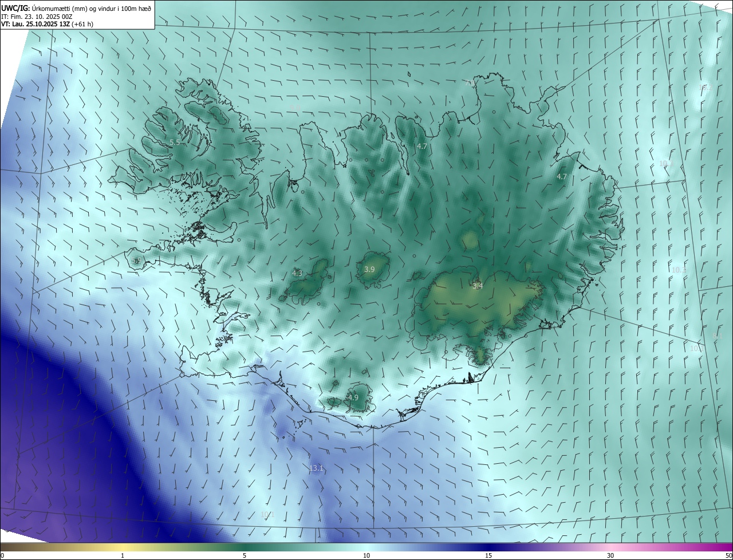Click the '50' tick on the colour scale

click(x=728, y=555)
